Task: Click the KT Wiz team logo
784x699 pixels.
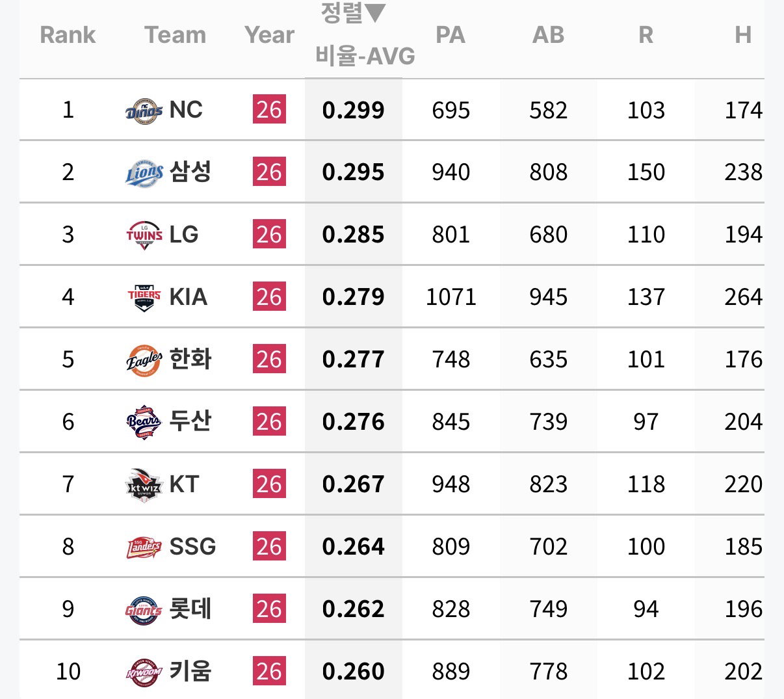Action: point(144,485)
